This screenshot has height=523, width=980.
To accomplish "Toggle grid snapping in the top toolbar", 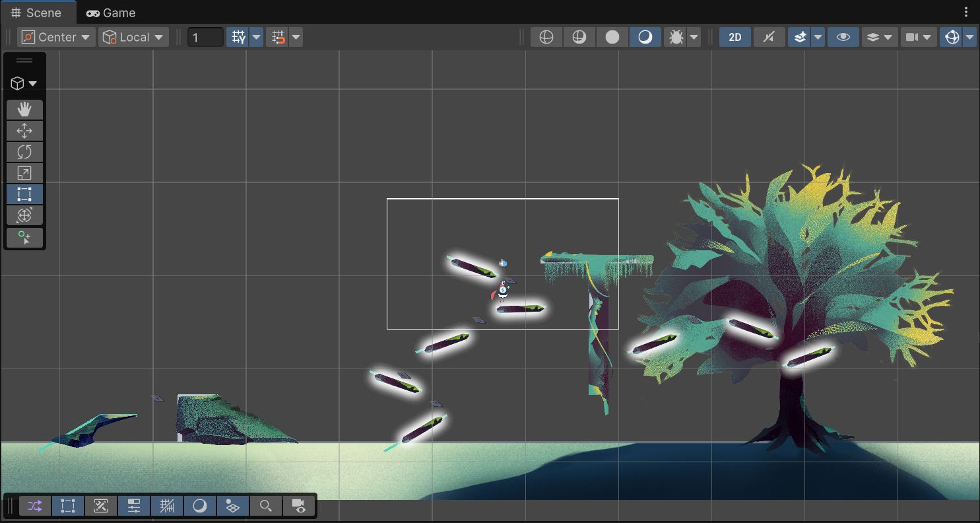I will (238, 37).
